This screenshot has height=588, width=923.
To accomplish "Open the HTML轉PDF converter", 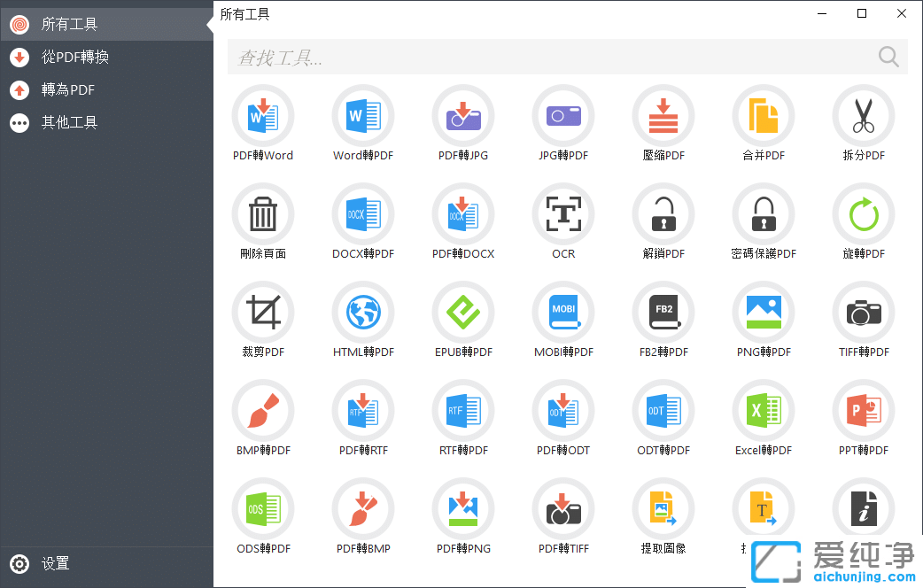I will click(363, 321).
